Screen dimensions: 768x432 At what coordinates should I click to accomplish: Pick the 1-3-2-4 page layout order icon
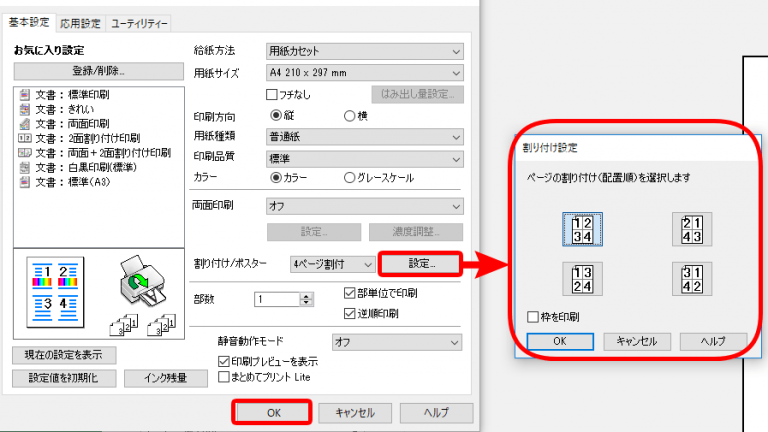point(582,279)
